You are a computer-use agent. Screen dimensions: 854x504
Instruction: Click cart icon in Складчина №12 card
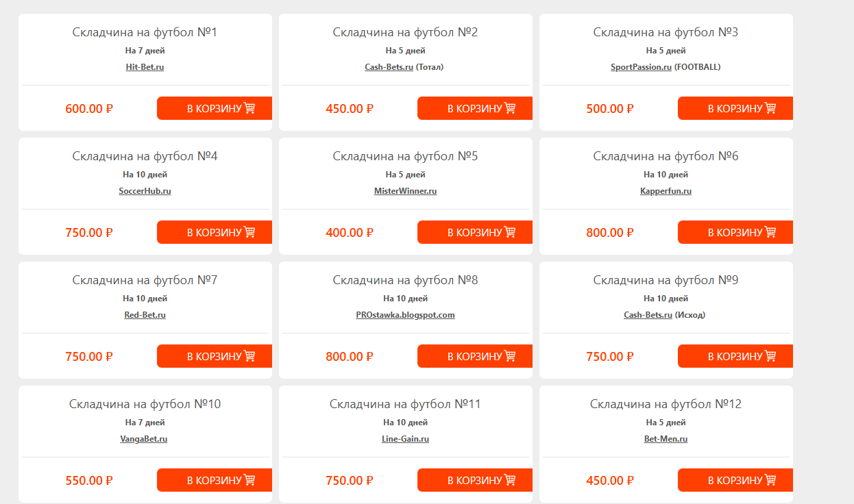pyautogui.click(x=770, y=480)
